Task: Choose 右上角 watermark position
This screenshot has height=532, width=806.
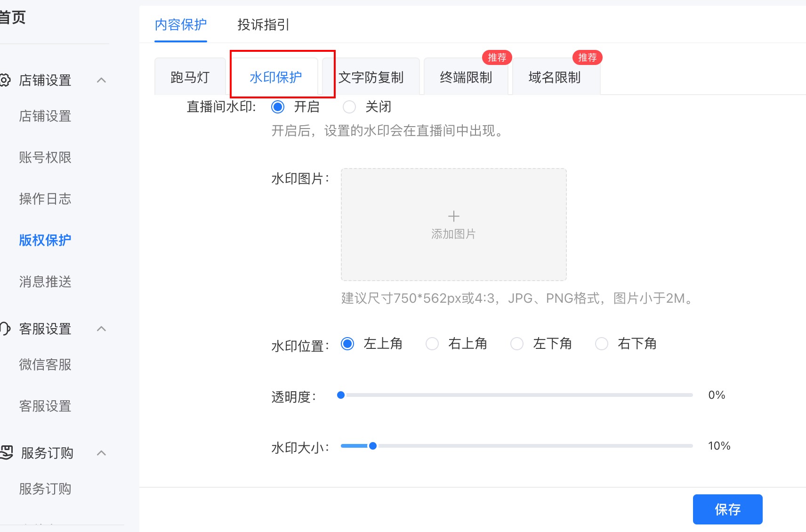Action: [432, 344]
